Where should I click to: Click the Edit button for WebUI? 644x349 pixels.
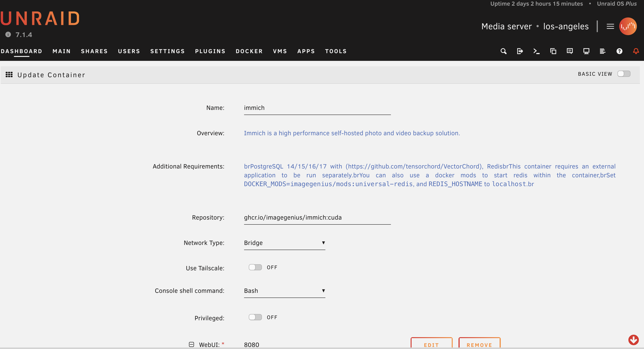[431, 344]
